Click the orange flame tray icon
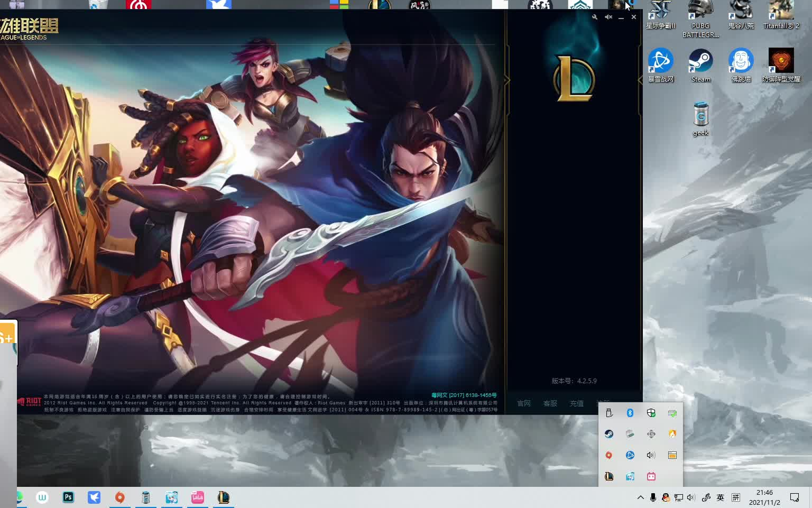Screen dimensions: 812x508 coord(672,434)
